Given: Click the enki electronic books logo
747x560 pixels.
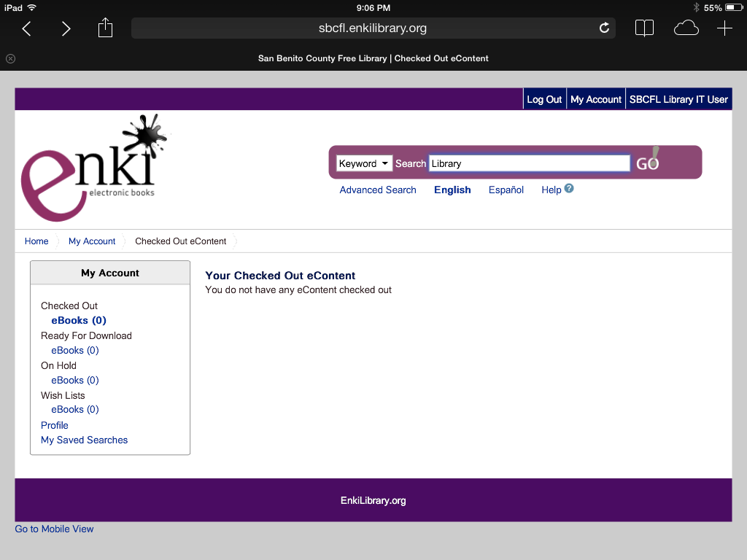Looking at the screenshot, I should (x=94, y=168).
